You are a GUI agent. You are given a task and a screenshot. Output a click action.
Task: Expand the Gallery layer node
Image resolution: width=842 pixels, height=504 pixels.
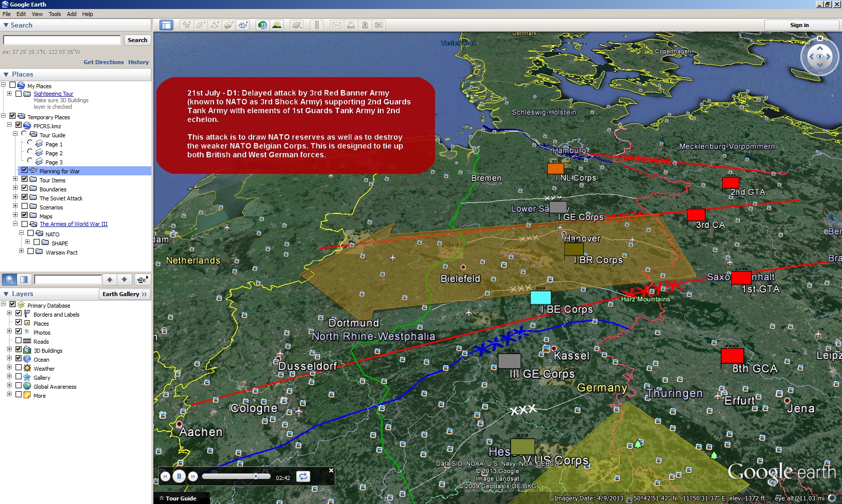9,377
